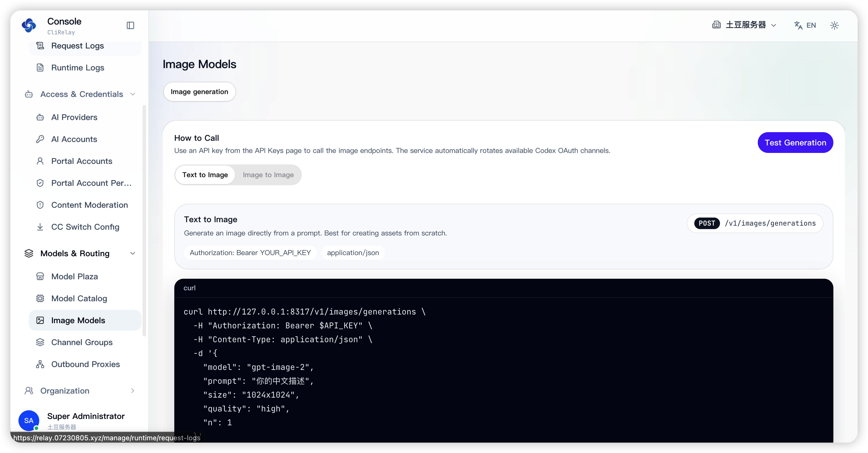Click the CC Switch Config download icon
The width and height of the screenshot is (868, 453).
pyautogui.click(x=40, y=227)
